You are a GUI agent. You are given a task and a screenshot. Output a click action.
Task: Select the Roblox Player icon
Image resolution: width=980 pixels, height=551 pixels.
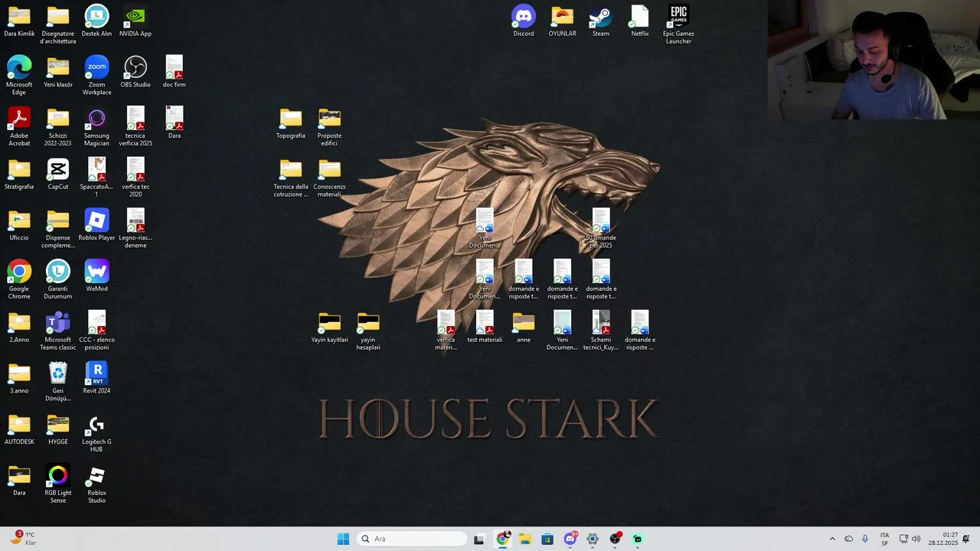pos(96,224)
